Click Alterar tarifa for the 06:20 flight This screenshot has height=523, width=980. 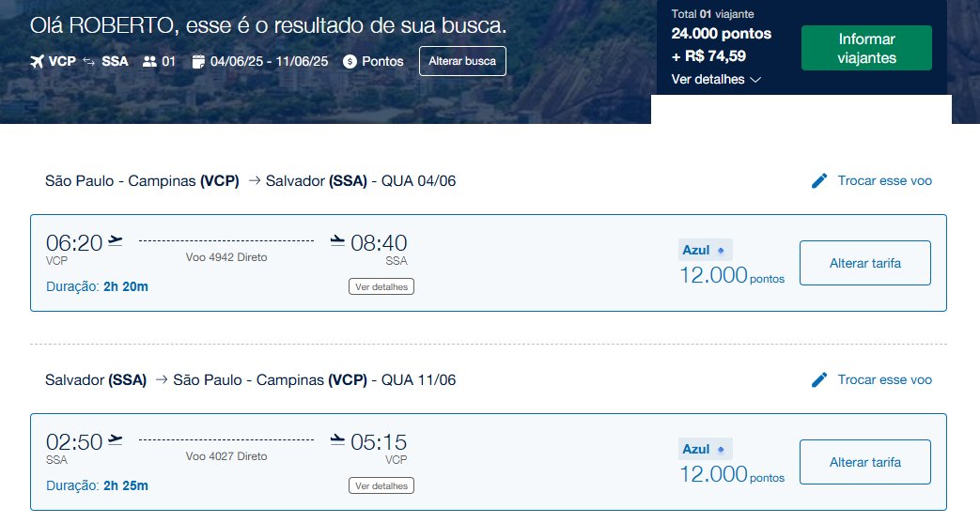tap(865, 263)
